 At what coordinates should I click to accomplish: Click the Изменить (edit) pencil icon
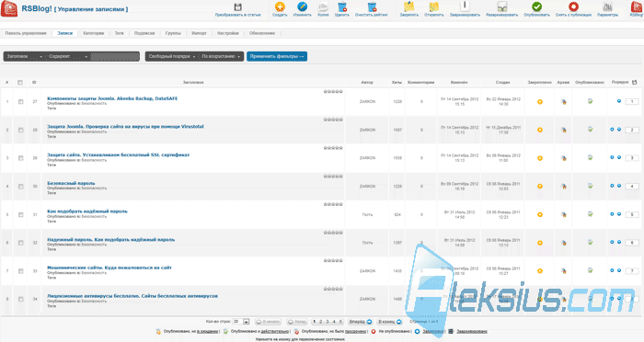point(303,7)
